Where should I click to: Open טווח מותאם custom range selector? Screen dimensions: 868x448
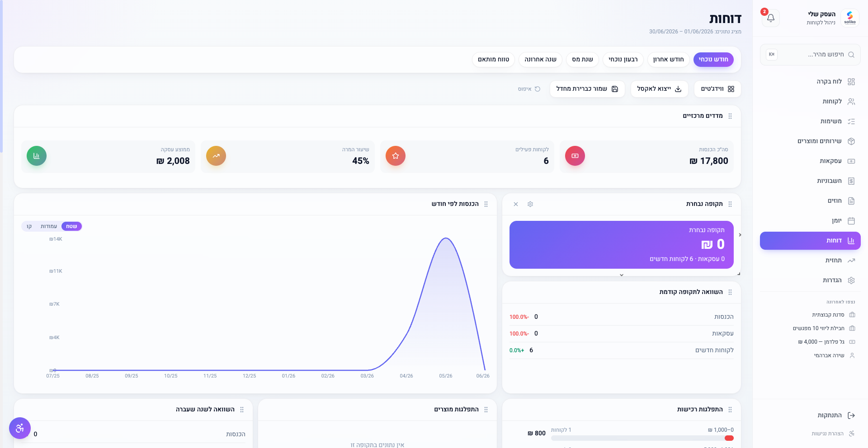click(493, 60)
